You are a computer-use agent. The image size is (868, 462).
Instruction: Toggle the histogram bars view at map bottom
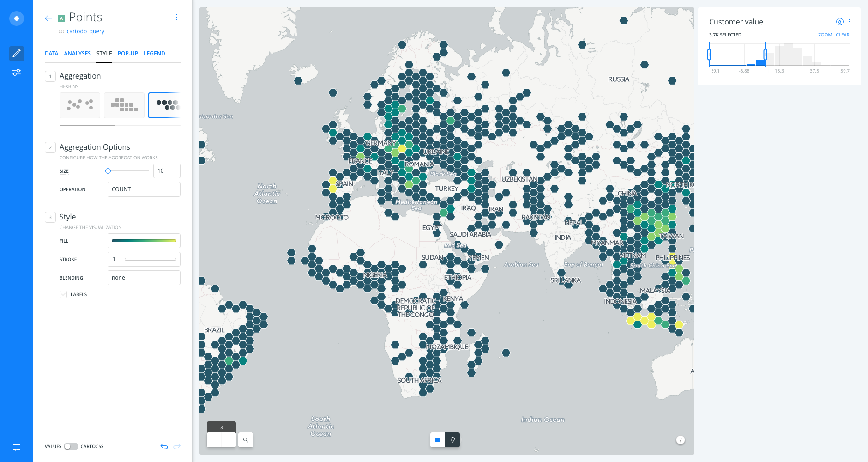(x=437, y=440)
